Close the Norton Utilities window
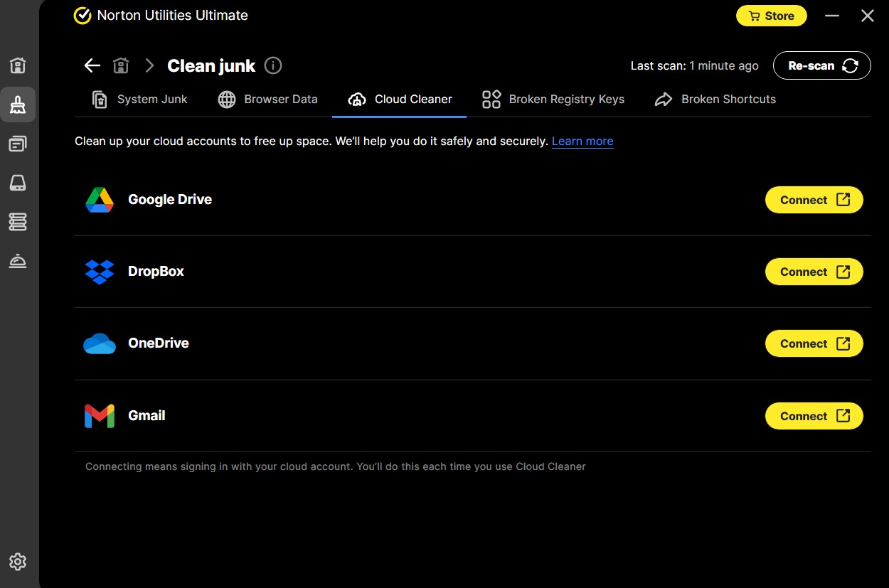Screen dimensions: 889x588 point(868,16)
